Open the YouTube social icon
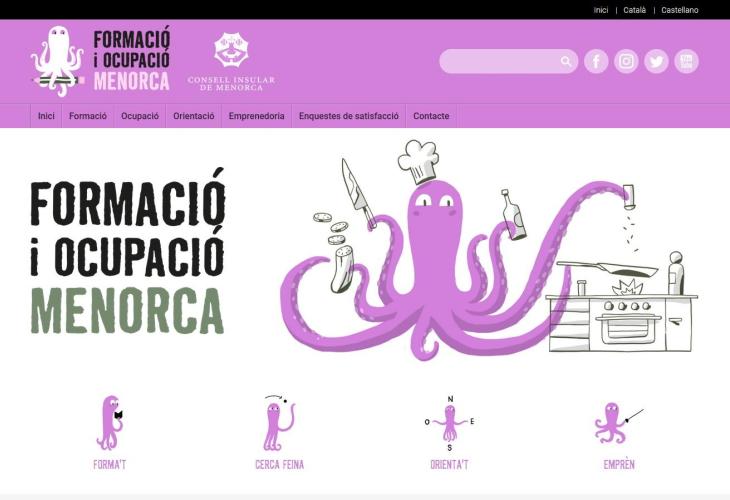The height and width of the screenshot is (500, 730). coord(686,61)
